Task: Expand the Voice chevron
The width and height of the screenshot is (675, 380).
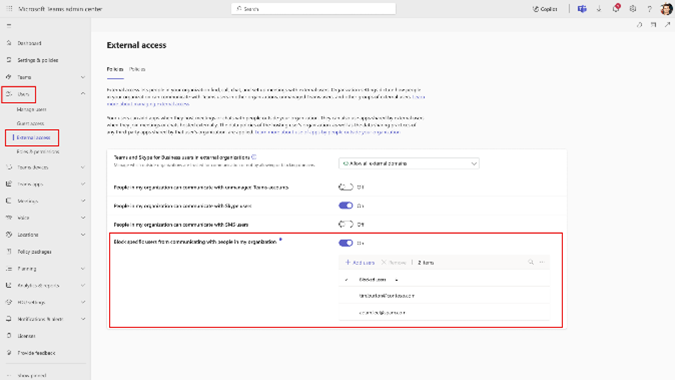Action: click(83, 218)
